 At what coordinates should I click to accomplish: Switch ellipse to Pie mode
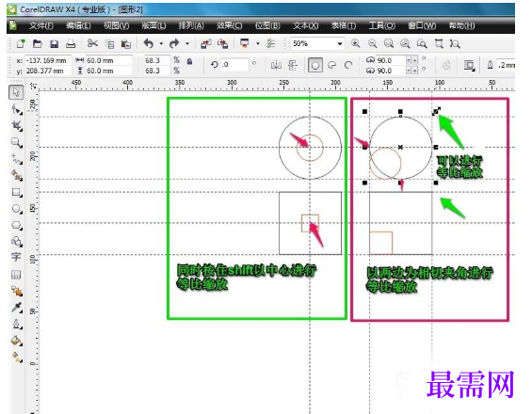click(332, 65)
